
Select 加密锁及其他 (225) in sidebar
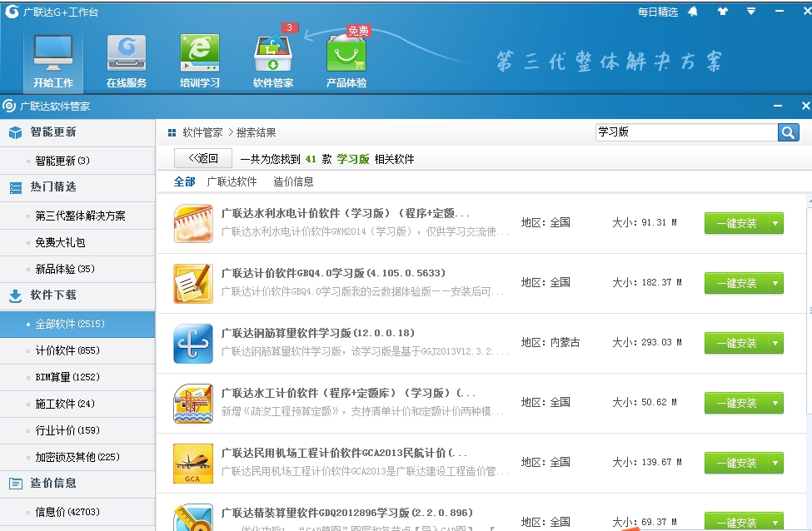[77, 457]
